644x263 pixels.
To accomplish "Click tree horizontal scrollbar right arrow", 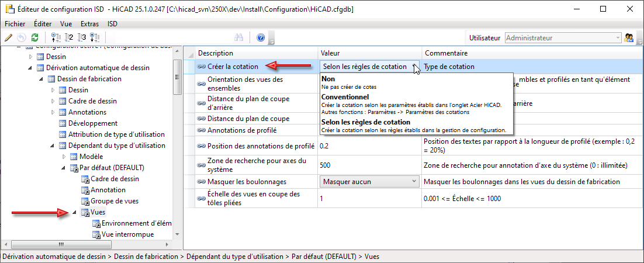I will click(x=168, y=244).
